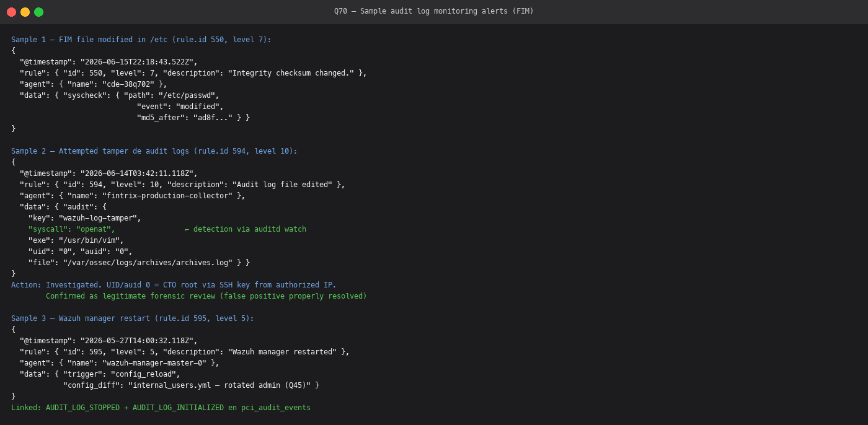The width and height of the screenshot is (868, 425).
Task: Select the 'Wazuh manager restarted' rule line
Action: (x=185, y=352)
